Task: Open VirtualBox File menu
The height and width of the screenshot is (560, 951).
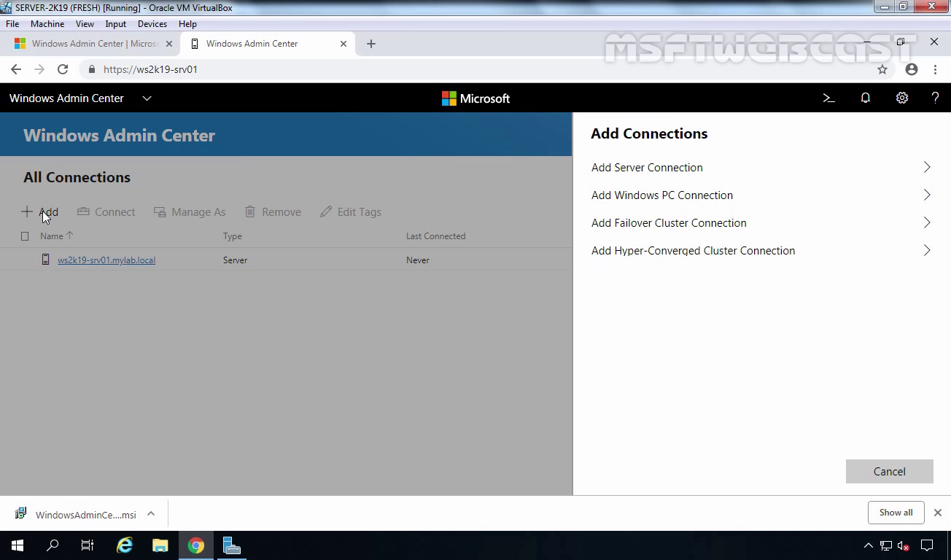Action: pyautogui.click(x=12, y=24)
